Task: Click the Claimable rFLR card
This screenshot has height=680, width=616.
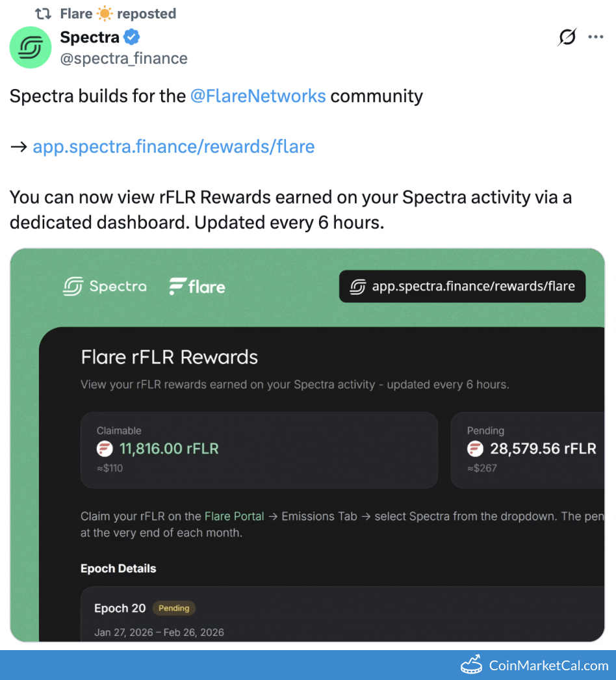Action: pyautogui.click(x=259, y=450)
